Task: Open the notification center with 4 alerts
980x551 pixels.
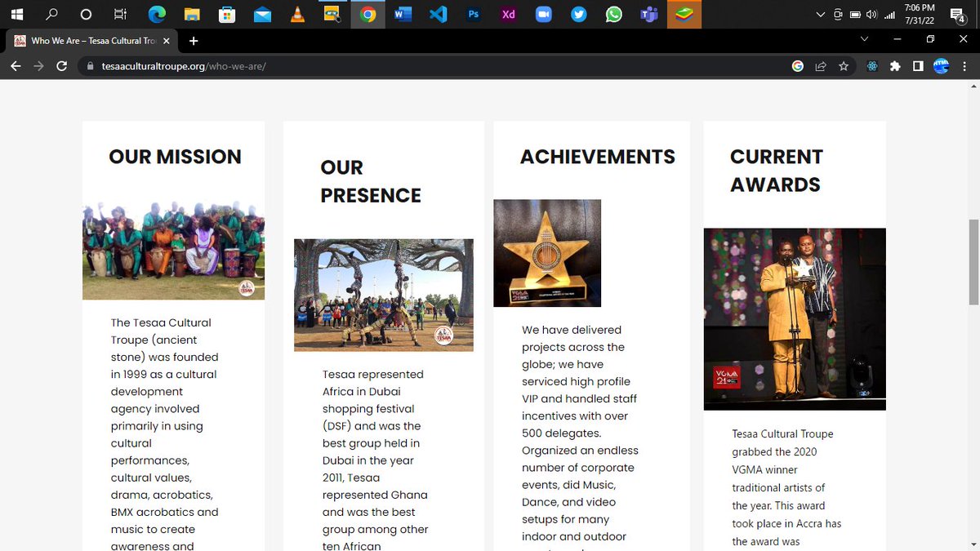Action: click(x=958, y=15)
